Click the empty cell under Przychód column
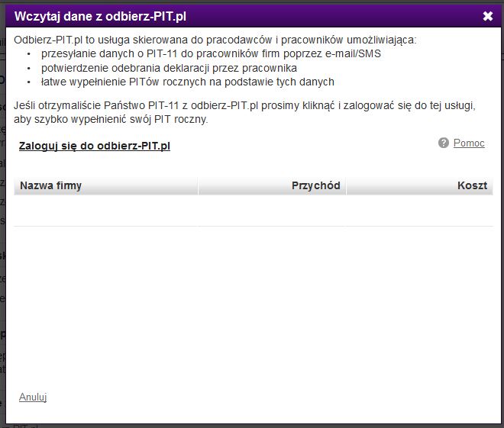504x428 pixels. pyautogui.click(x=272, y=211)
